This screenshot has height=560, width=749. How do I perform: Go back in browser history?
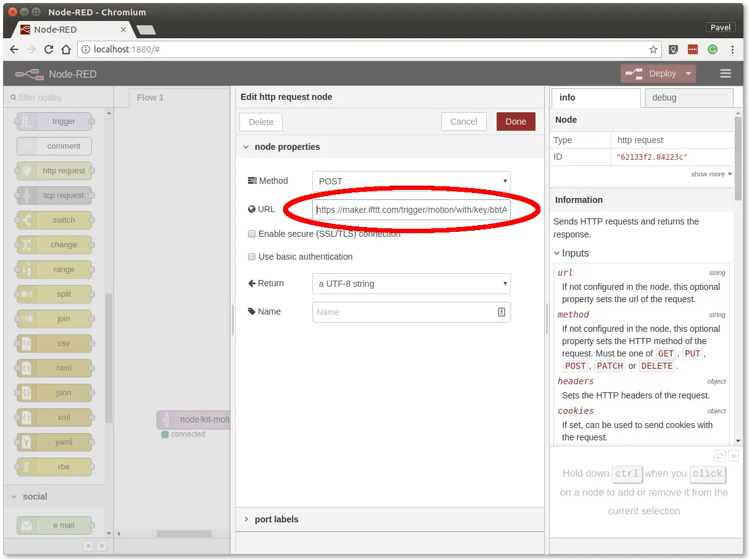tap(14, 49)
